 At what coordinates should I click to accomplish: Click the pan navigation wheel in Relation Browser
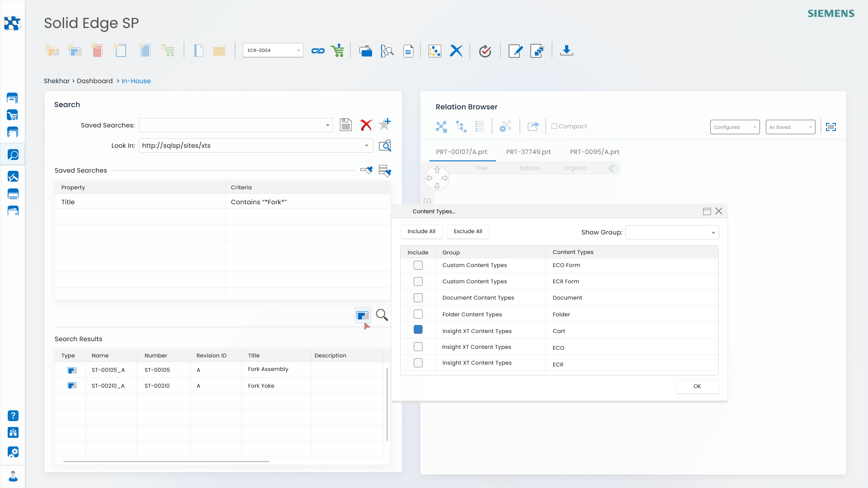437,178
